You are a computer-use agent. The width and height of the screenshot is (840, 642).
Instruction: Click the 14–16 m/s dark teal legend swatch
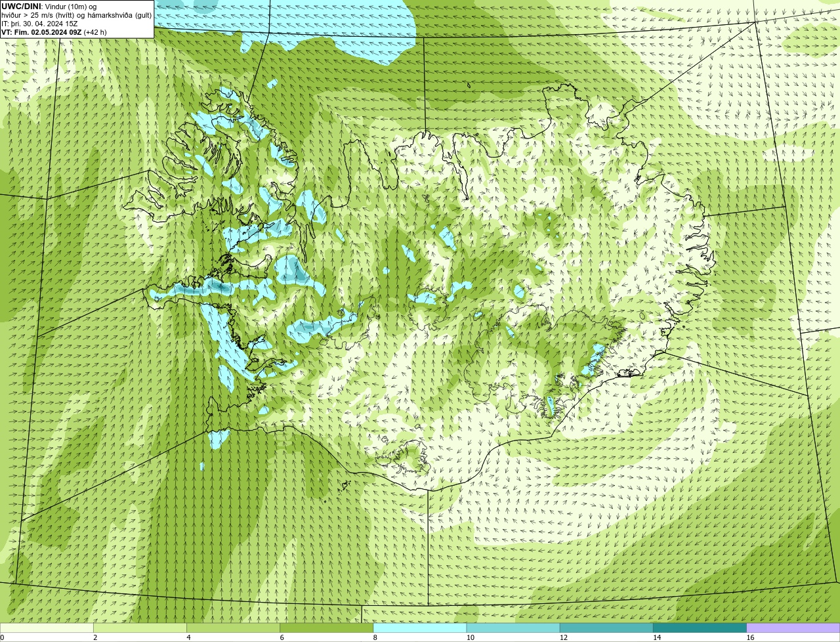[x=700, y=628]
